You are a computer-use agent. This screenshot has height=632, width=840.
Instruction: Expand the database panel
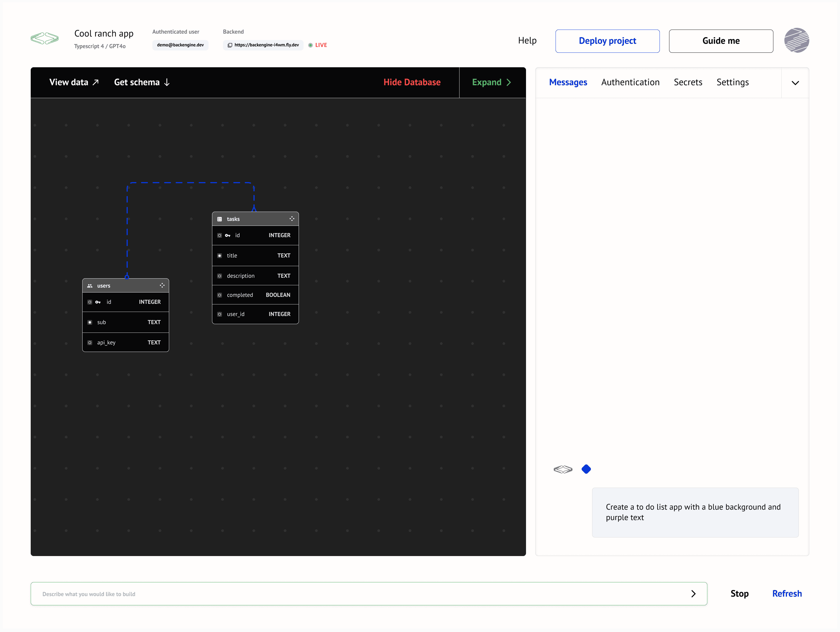tap(491, 82)
